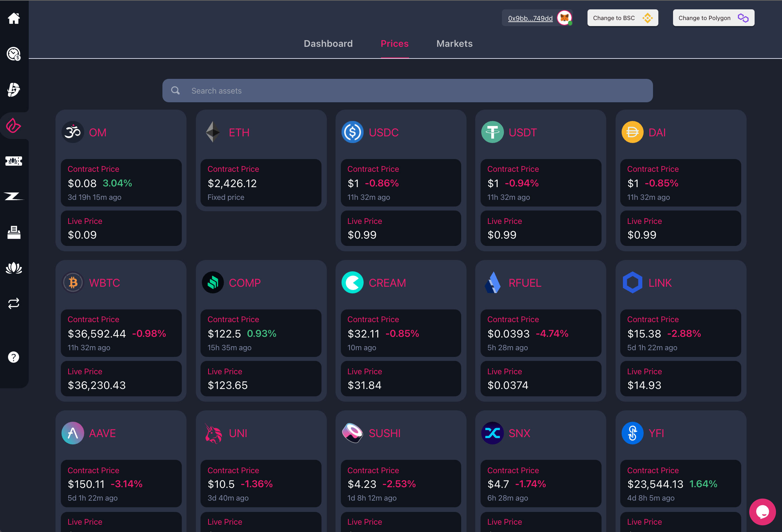Click the YFI token logo
The width and height of the screenshot is (782, 532).
632,433
